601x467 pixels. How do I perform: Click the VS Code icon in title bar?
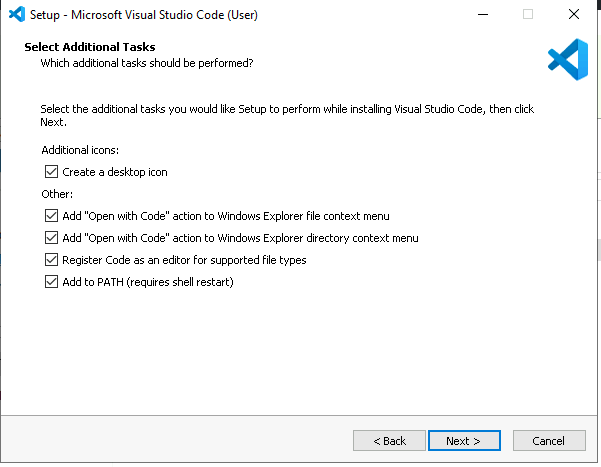pyautogui.click(x=16, y=14)
